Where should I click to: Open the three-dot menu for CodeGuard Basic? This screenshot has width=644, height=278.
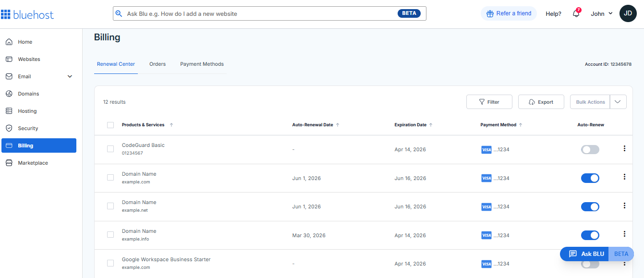[x=624, y=149]
